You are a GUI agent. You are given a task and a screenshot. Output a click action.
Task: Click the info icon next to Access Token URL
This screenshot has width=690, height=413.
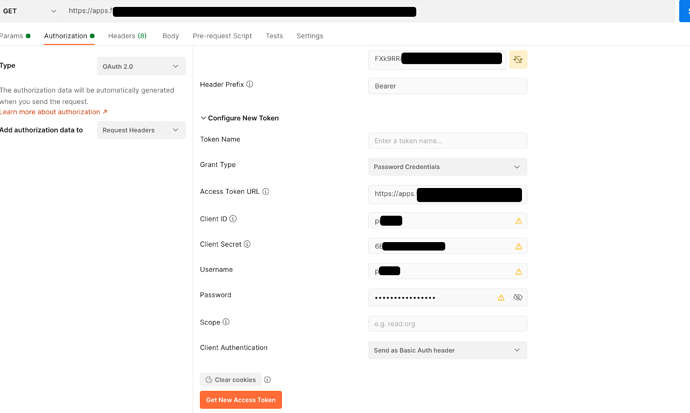tap(266, 191)
